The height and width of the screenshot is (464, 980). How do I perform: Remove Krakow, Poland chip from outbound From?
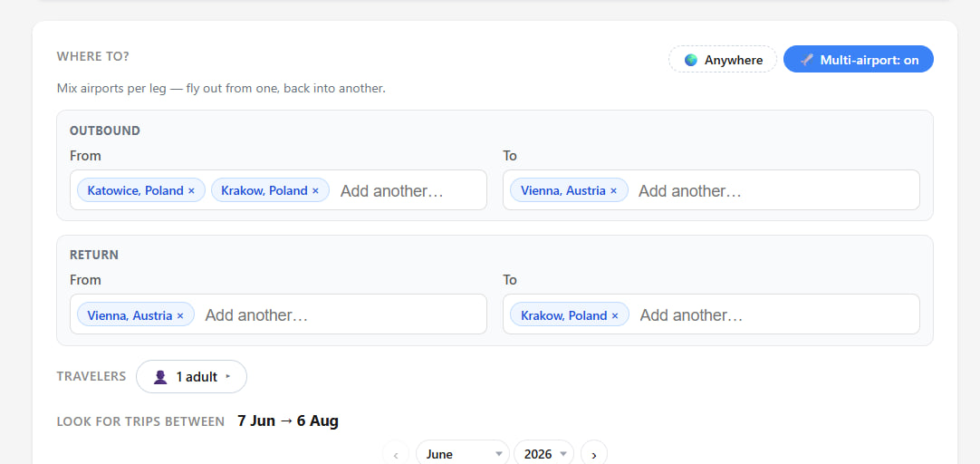tap(315, 190)
